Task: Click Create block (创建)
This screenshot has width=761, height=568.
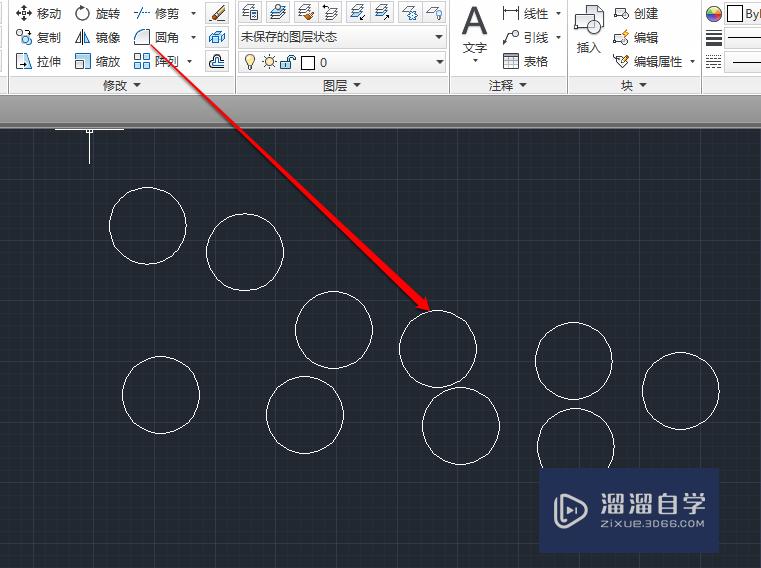Action: coord(636,14)
